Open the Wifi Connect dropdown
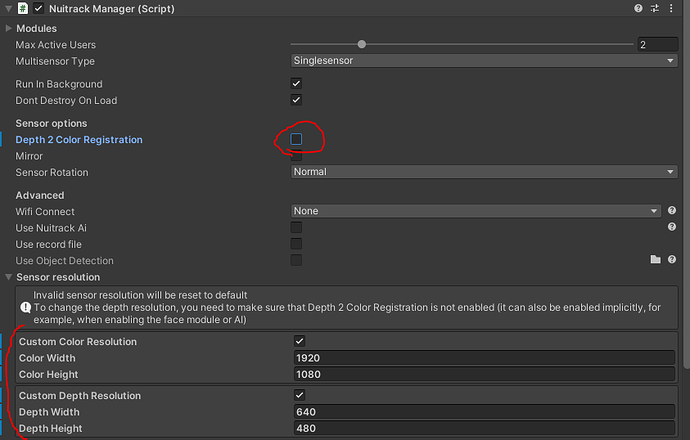Viewport: 690px width, 440px height. coord(476,211)
